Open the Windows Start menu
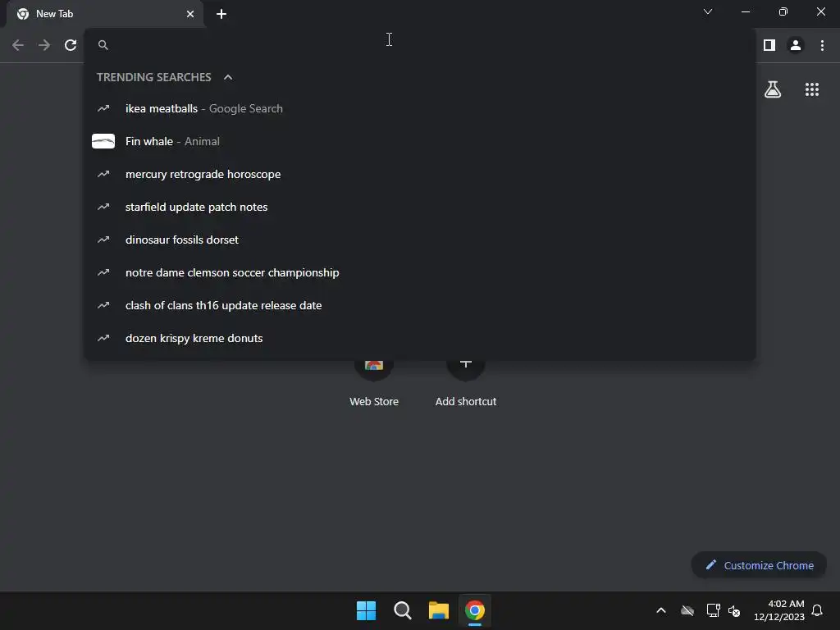 coord(367,610)
